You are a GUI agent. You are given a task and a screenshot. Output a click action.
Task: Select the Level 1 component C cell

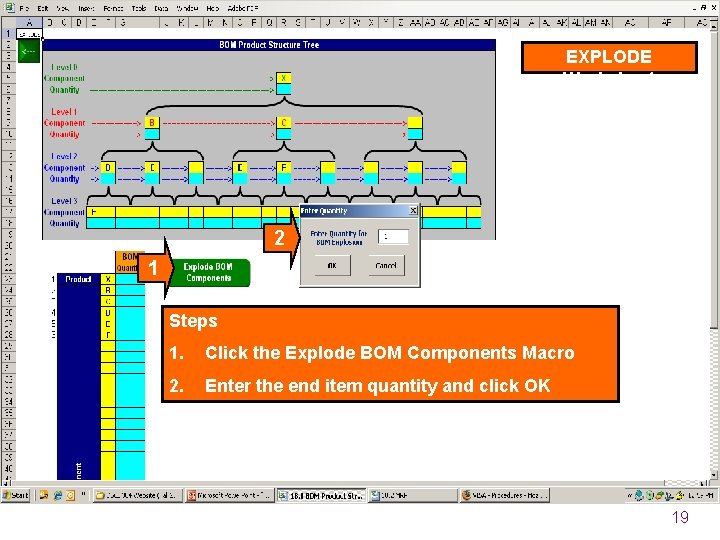click(x=283, y=123)
